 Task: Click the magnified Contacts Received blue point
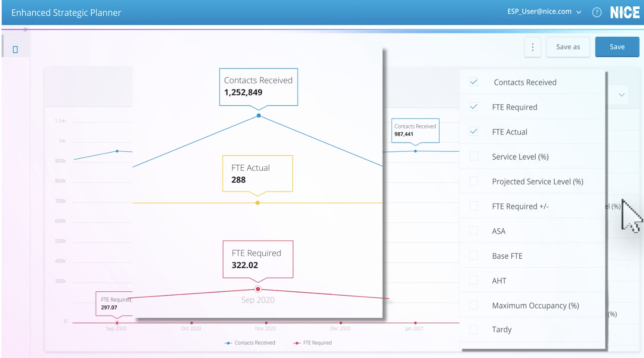[x=259, y=116]
